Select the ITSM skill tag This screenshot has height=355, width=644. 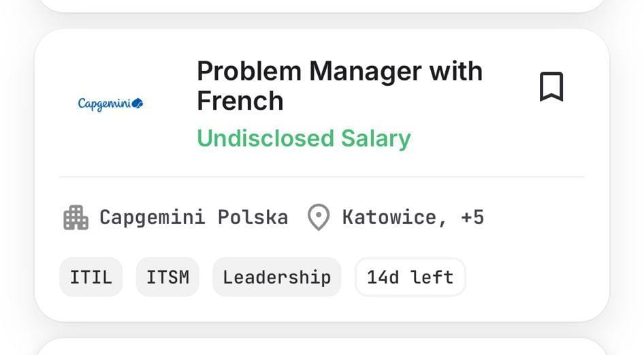click(x=167, y=277)
